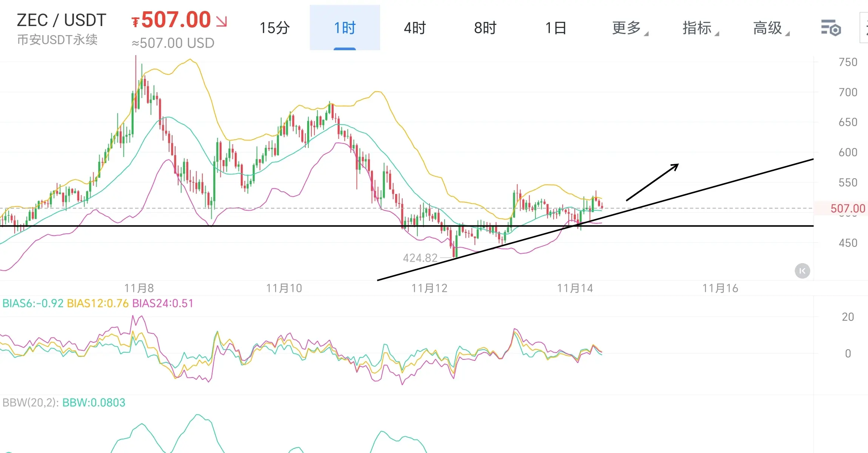Screen dimensions: 868x453
Task: Click the ≈507.00 USD converted price
Action: (173, 43)
